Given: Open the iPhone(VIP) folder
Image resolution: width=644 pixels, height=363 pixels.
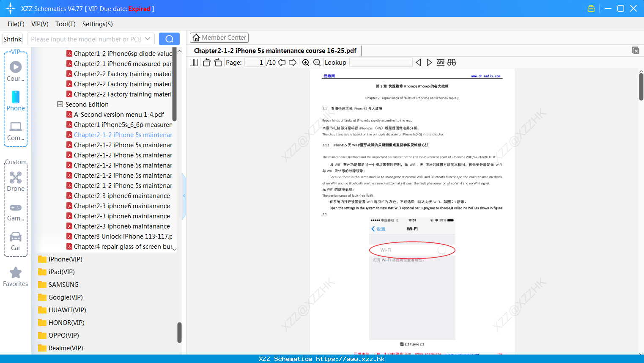Looking at the screenshot, I should [60, 259].
